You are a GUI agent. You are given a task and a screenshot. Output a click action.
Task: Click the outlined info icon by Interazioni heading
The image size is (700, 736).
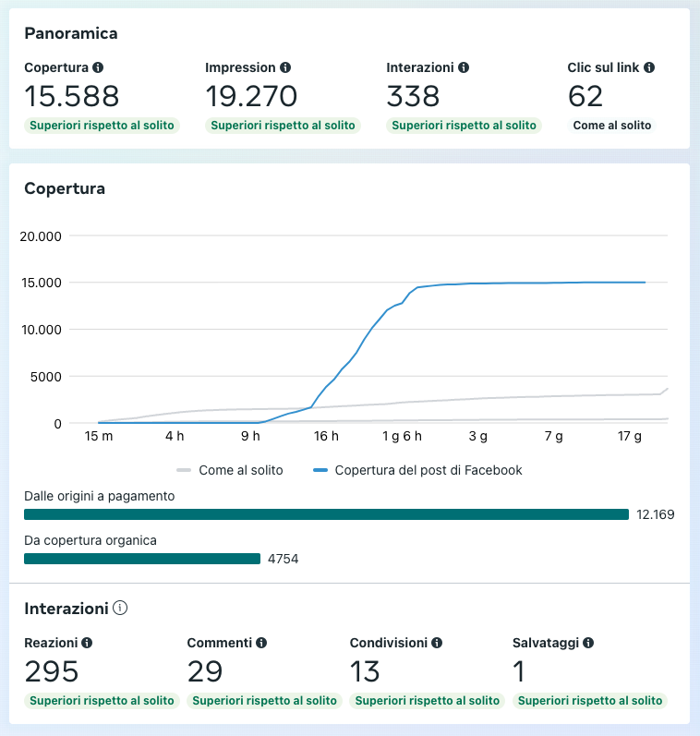point(120,608)
